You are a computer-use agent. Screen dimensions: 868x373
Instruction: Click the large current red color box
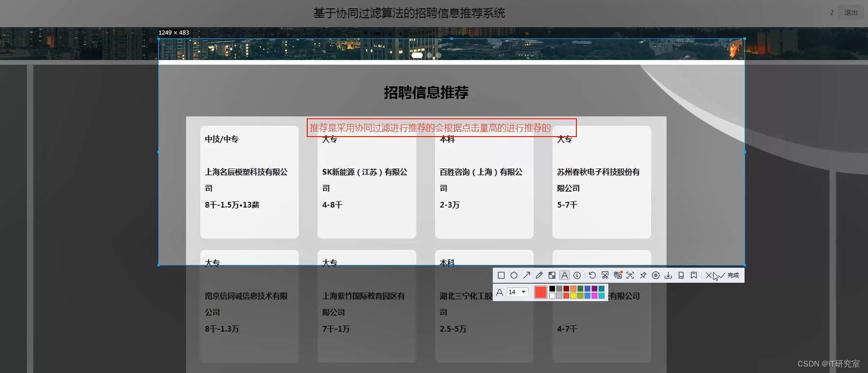pos(540,292)
